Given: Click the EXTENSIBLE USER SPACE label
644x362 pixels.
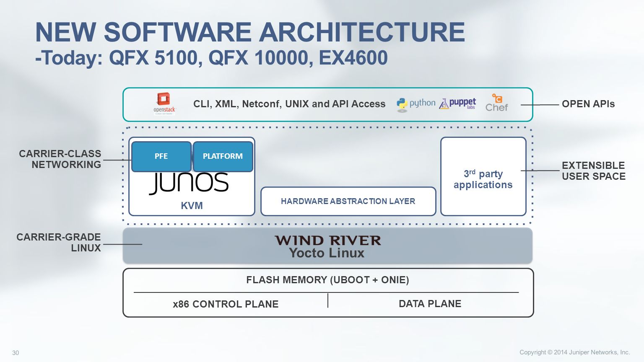Looking at the screenshot, I should pyautogui.click(x=594, y=171).
